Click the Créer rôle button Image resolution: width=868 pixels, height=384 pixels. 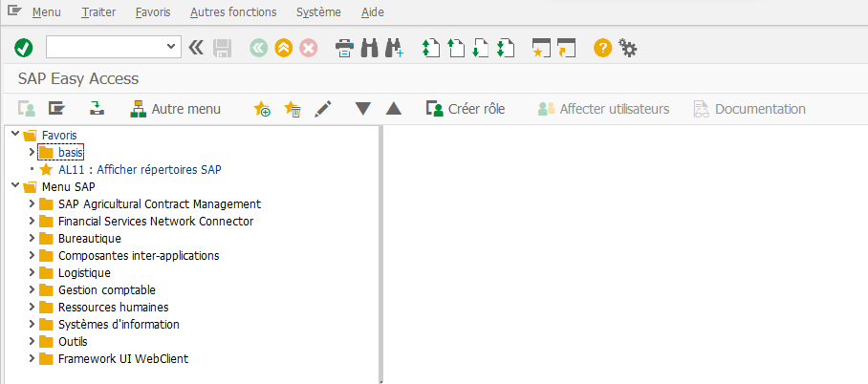pos(466,109)
